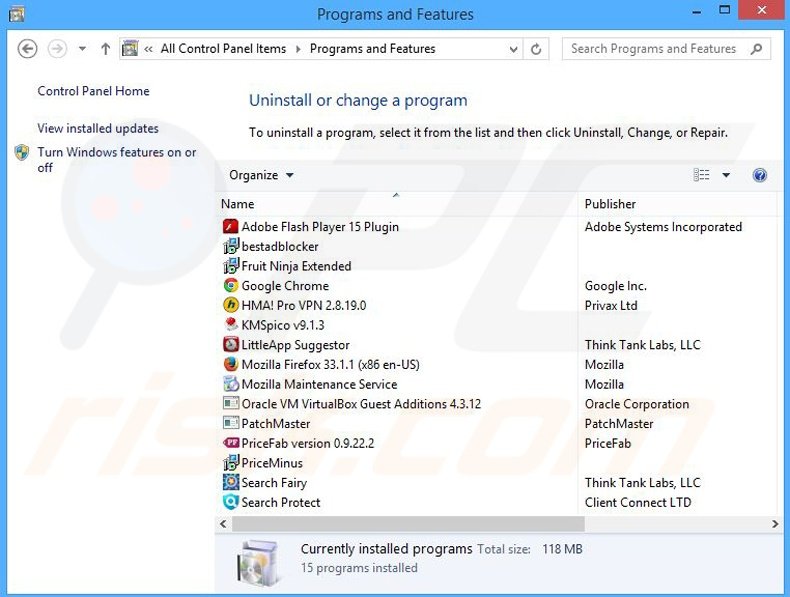Viewport: 790px width, 597px height.
Task: Click the scrollbar right arrow
Action: tap(775, 524)
